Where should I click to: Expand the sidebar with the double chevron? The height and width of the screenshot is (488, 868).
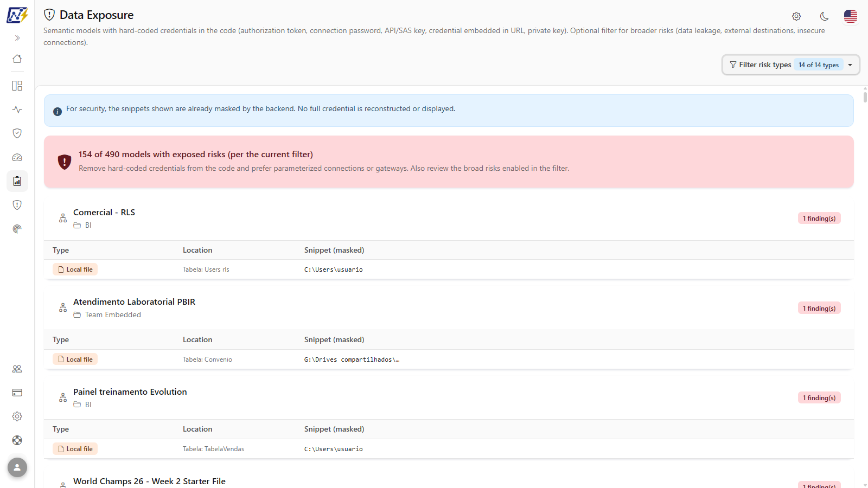point(17,38)
